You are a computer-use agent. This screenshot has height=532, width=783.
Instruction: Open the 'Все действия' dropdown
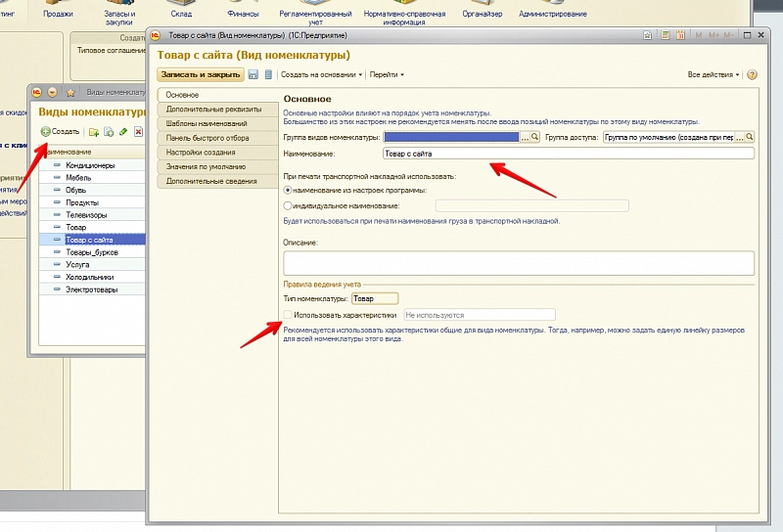click(714, 74)
